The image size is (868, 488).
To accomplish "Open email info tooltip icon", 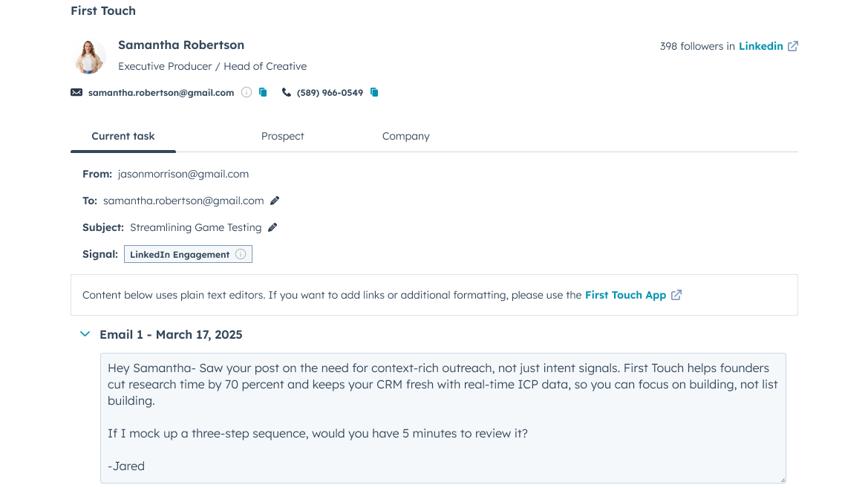I will (246, 92).
